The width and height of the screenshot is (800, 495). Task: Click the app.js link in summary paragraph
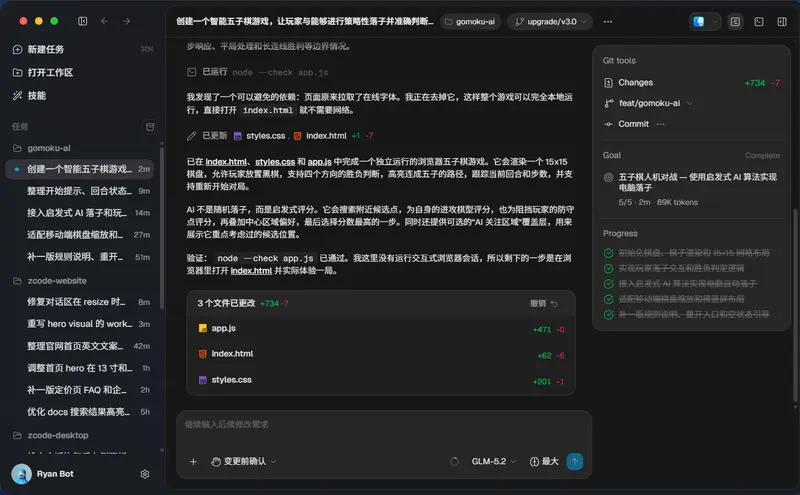coord(319,162)
